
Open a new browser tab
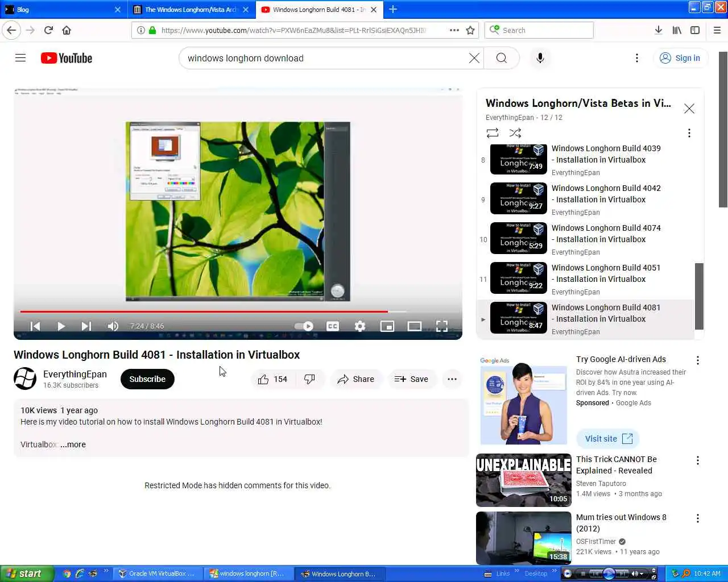pos(393,10)
